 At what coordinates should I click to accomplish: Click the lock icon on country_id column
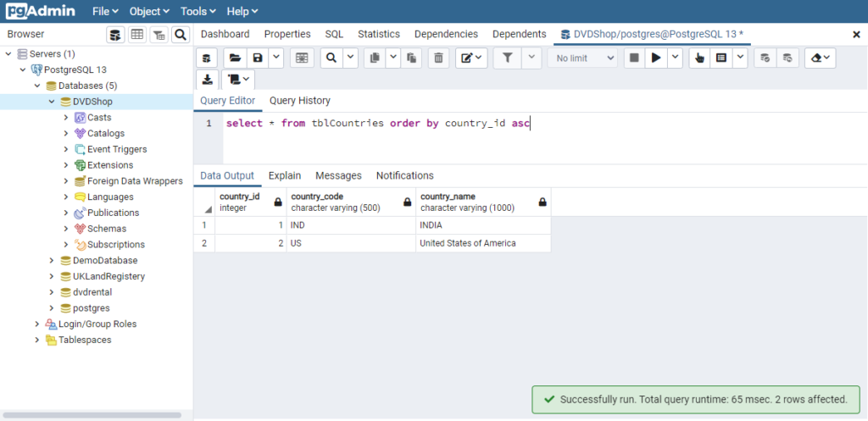click(278, 202)
